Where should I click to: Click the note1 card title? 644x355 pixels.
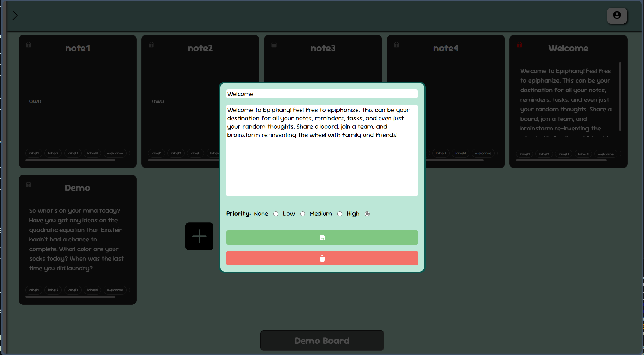(78, 48)
